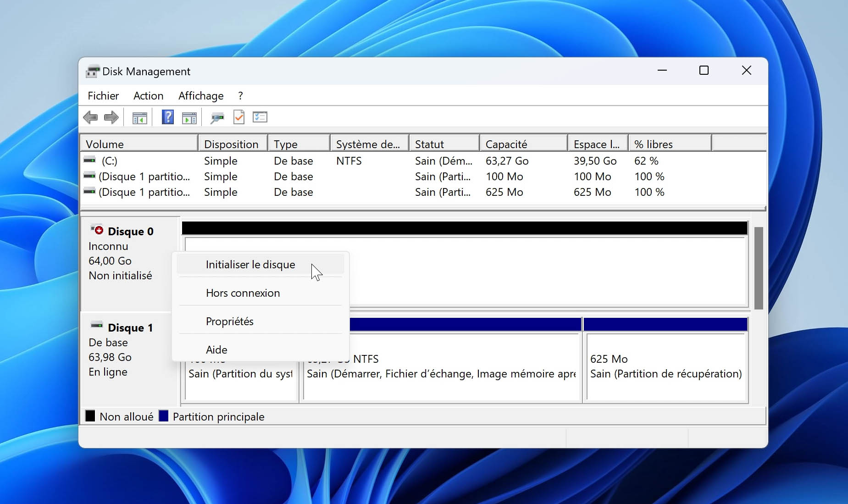The width and height of the screenshot is (848, 504).
Task: Open the list view settings toolbar icon
Action: point(260,117)
